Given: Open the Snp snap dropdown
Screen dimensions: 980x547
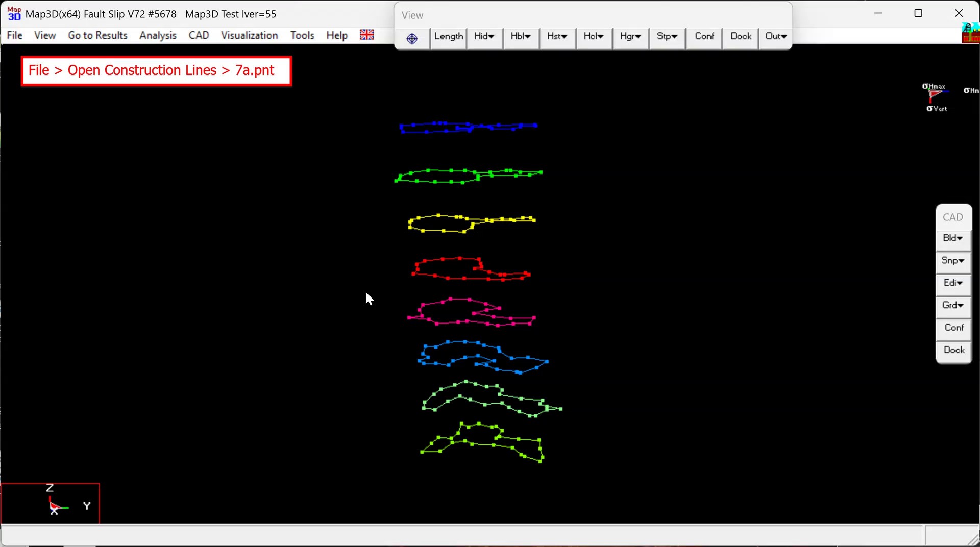Looking at the screenshot, I should [x=952, y=261].
